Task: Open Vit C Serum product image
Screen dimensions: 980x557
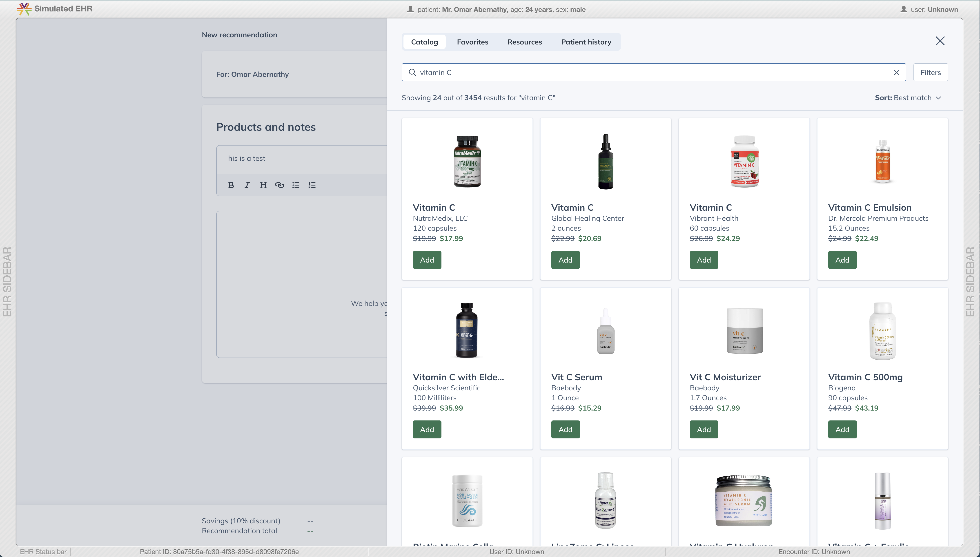Action: [x=606, y=331]
